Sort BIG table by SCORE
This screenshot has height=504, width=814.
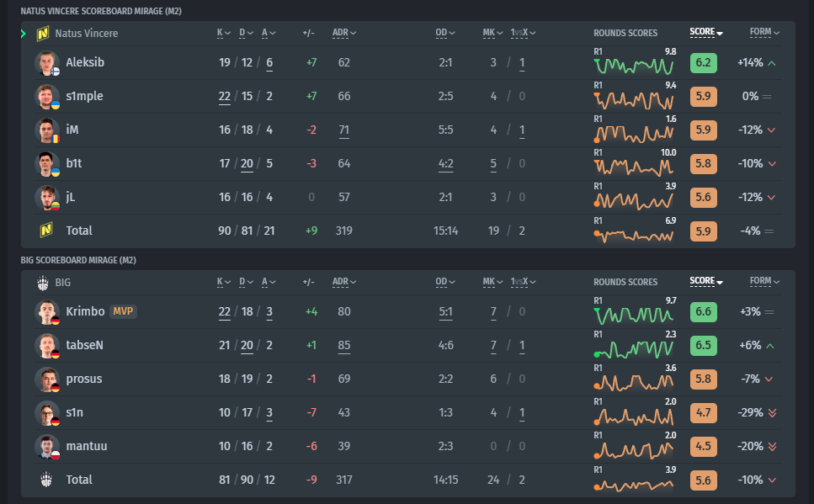pyautogui.click(x=706, y=281)
